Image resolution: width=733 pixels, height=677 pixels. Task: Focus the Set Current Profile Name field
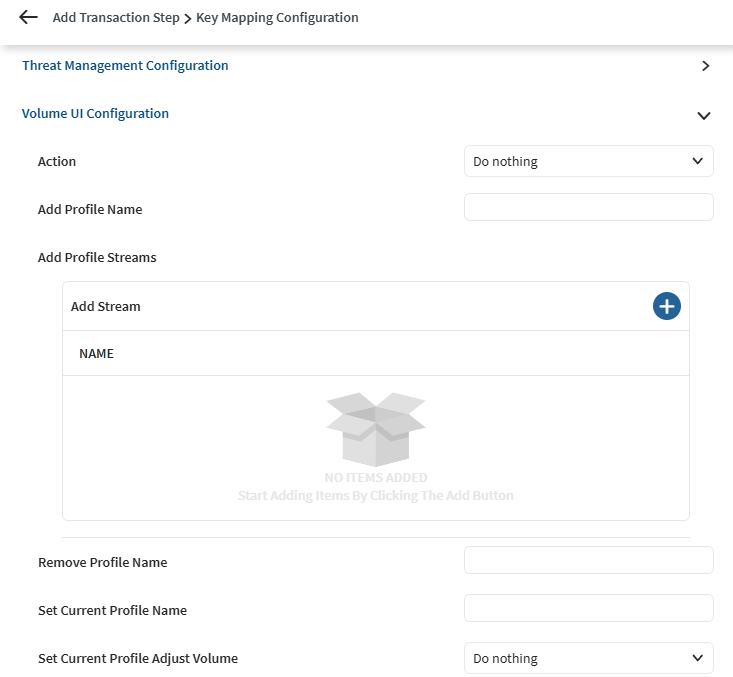[x=588, y=608]
